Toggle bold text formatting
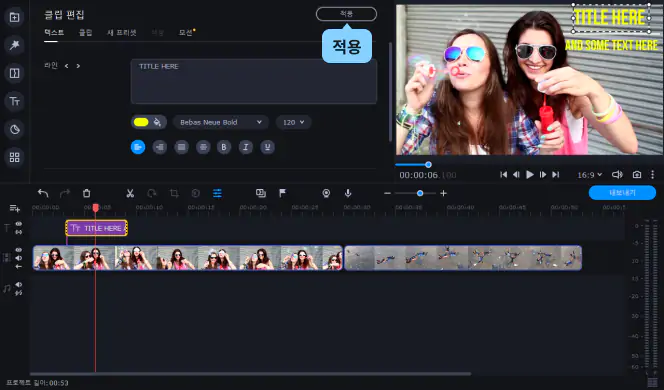 point(224,147)
